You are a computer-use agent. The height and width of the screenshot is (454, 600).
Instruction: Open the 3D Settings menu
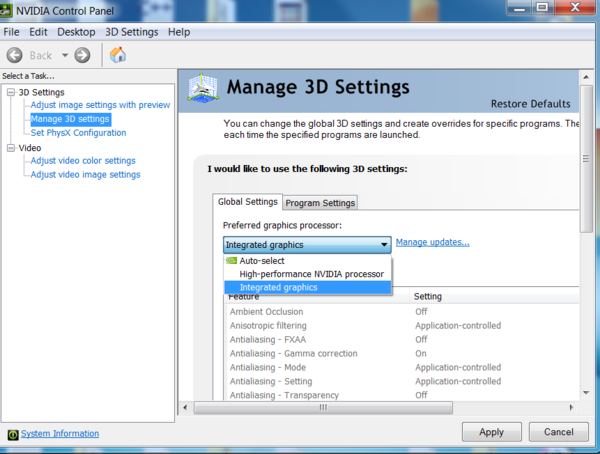(x=132, y=32)
